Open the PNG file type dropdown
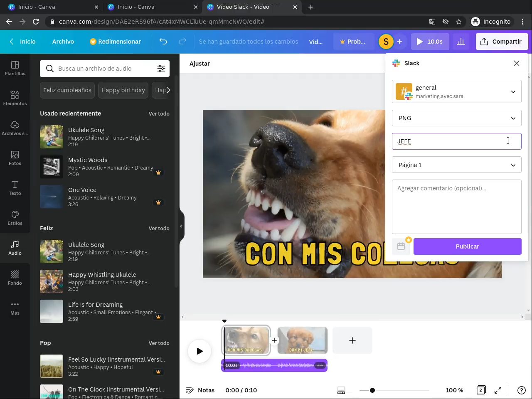The image size is (532, 399). [457, 118]
